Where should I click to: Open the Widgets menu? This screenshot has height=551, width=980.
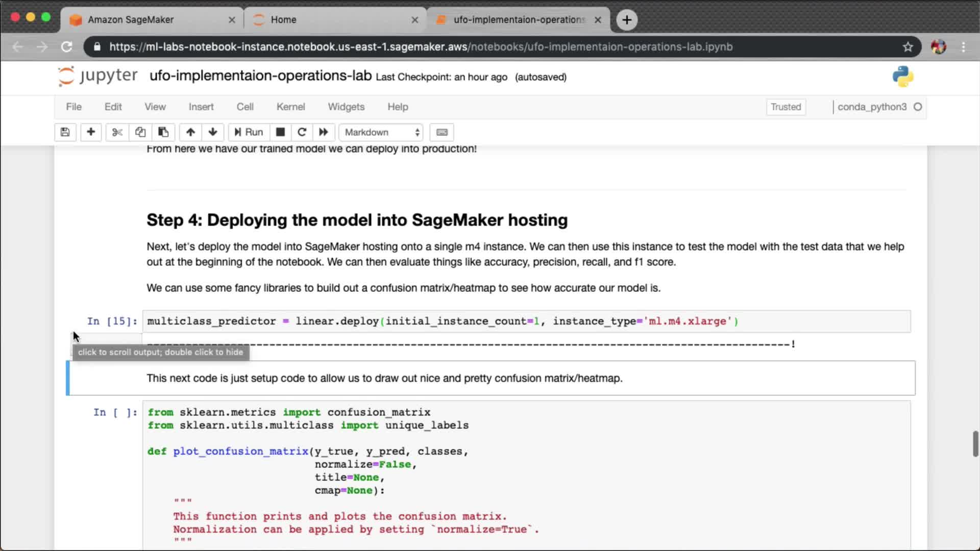coord(346,107)
